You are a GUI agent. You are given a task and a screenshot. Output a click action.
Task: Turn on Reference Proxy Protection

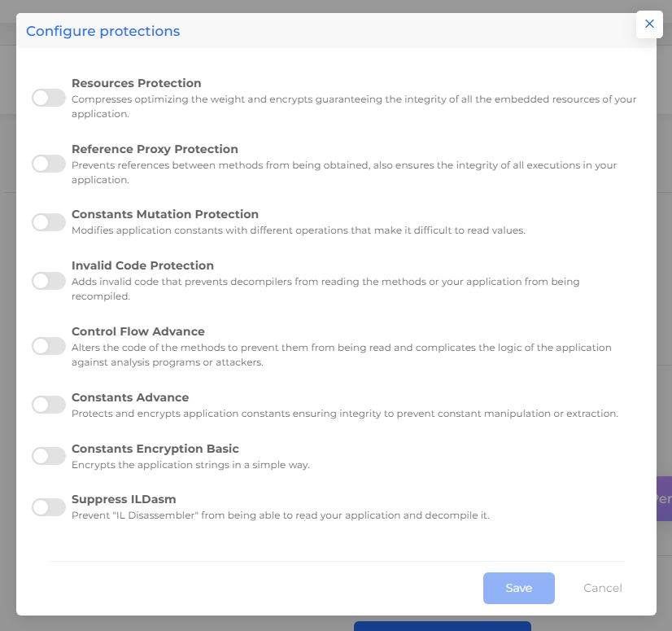pos(48,164)
